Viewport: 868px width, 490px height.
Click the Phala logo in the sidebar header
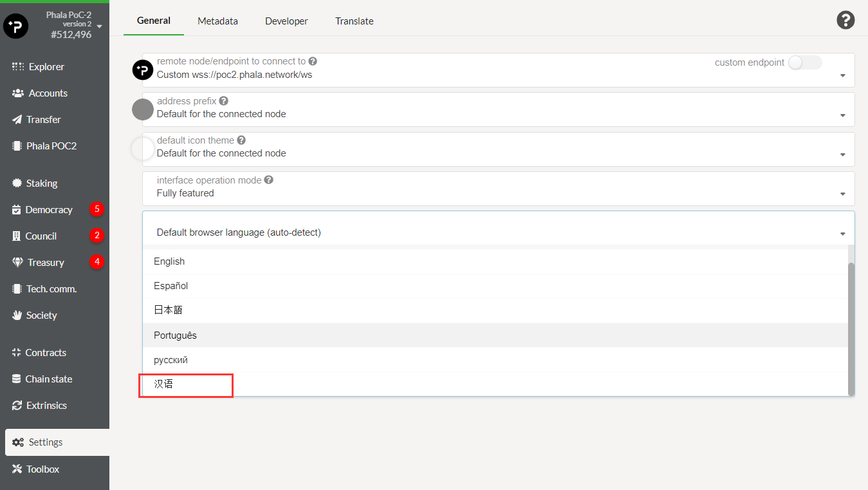[x=16, y=26]
